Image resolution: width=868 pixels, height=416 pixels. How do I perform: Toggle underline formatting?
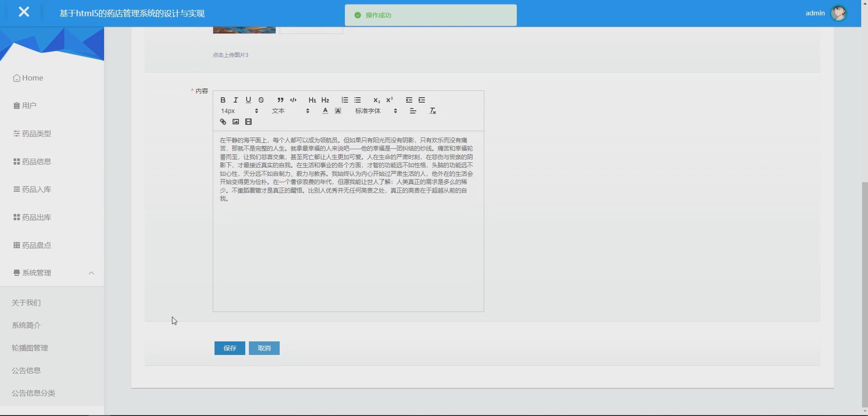pyautogui.click(x=248, y=100)
